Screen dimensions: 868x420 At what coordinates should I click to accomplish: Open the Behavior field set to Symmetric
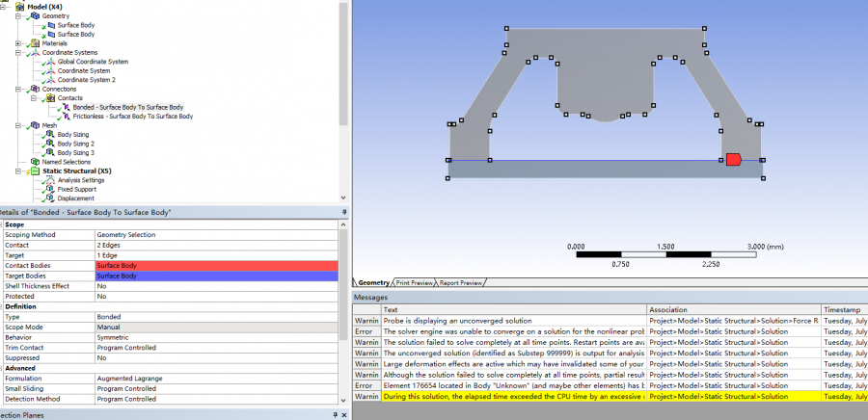point(216,338)
